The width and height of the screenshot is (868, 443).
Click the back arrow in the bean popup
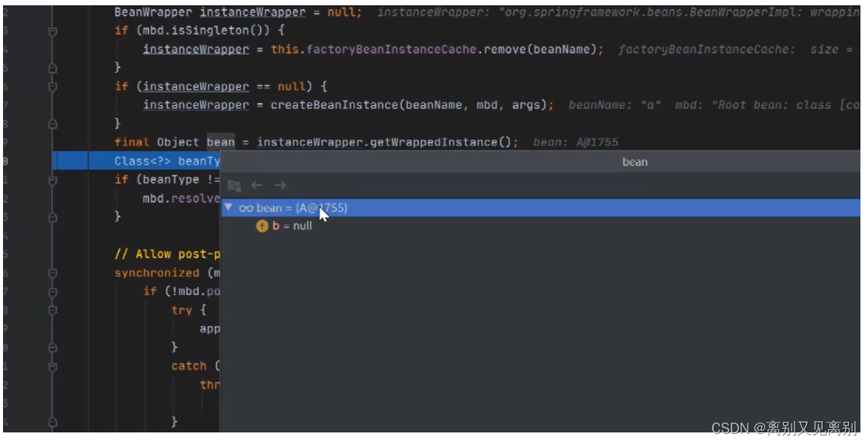pos(256,185)
